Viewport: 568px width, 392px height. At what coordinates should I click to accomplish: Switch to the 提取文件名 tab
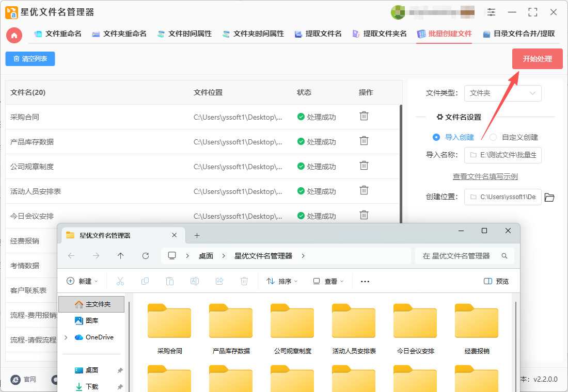pyautogui.click(x=319, y=34)
